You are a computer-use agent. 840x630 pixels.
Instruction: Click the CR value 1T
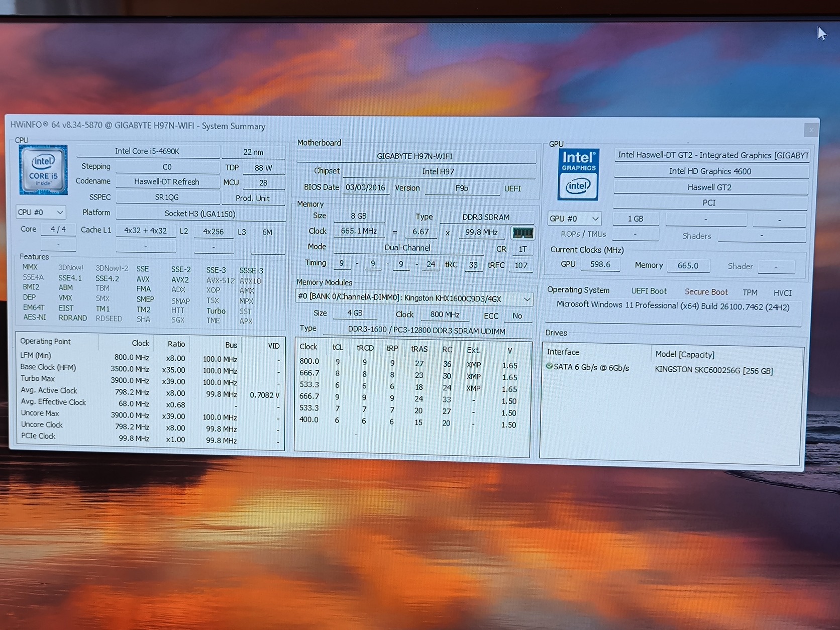pos(522,249)
